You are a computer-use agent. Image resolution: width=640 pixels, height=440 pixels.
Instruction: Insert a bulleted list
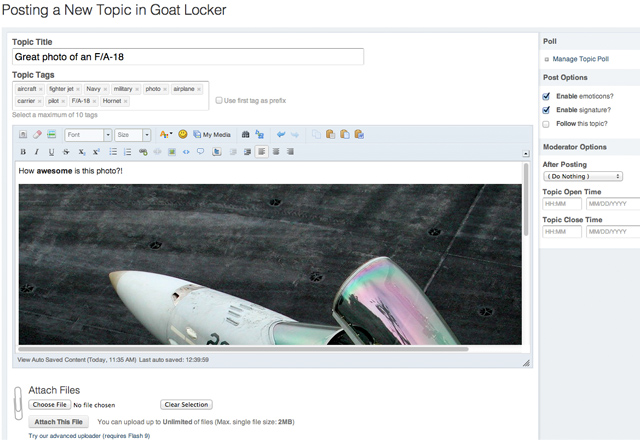[113, 152]
